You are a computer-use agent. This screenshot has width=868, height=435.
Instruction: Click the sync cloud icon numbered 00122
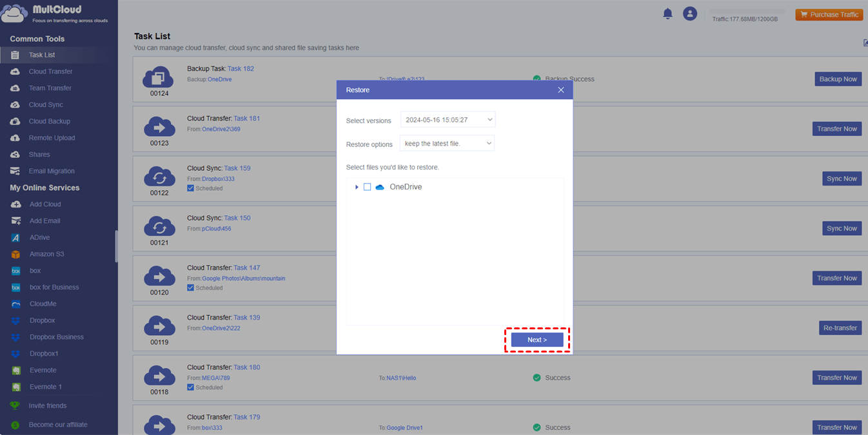[159, 177]
